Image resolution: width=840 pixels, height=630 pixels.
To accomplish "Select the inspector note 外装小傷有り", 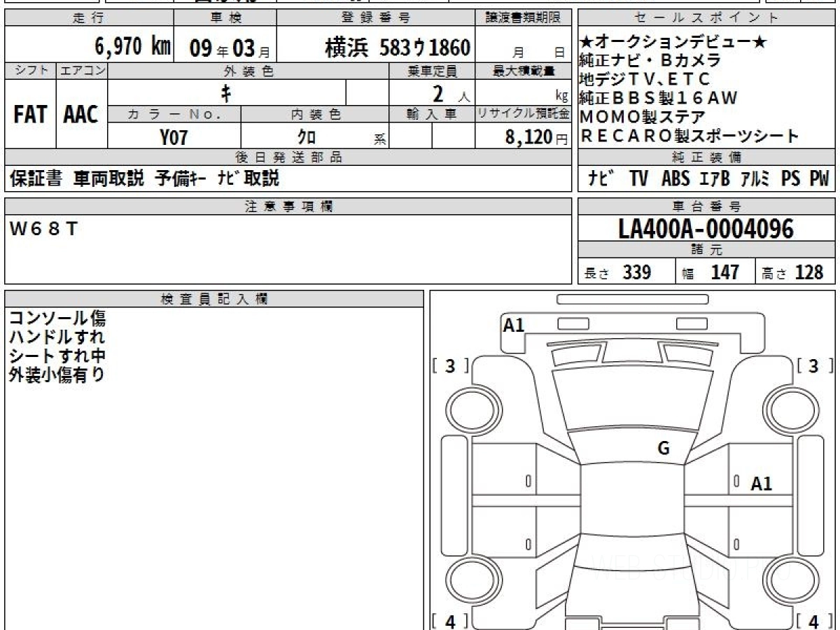I will coord(57,374).
